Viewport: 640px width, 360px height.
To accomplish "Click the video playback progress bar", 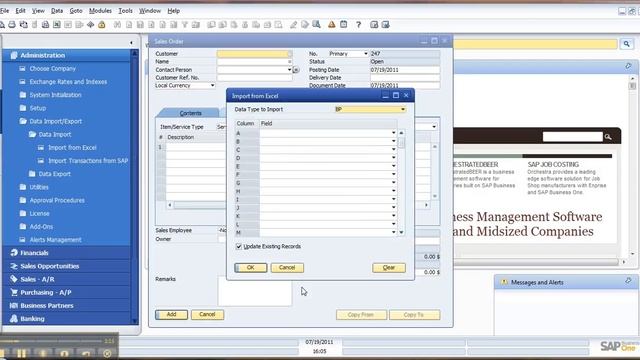I will pyautogui.click(x=51, y=341).
